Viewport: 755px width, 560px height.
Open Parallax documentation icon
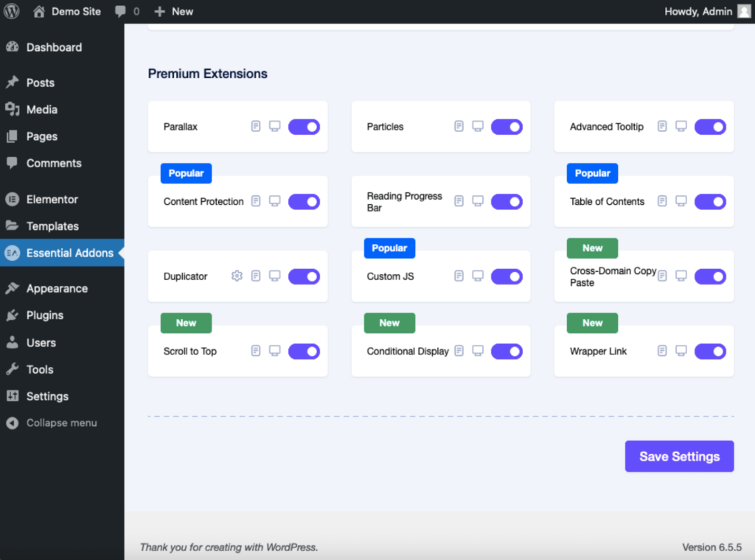click(x=256, y=127)
